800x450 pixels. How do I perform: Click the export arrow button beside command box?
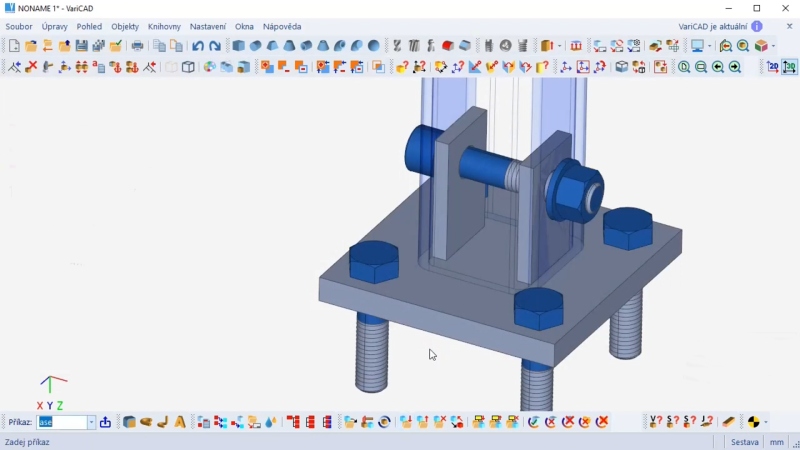pos(105,422)
